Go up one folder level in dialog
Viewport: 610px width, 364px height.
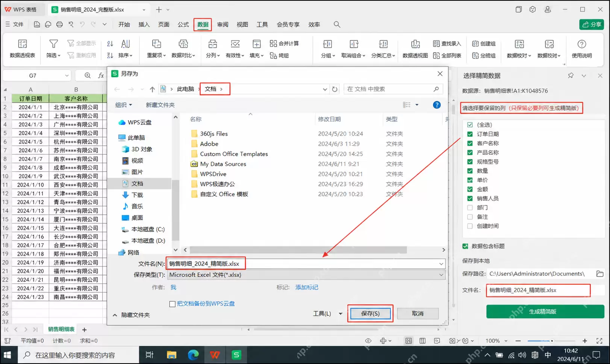(x=152, y=89)
